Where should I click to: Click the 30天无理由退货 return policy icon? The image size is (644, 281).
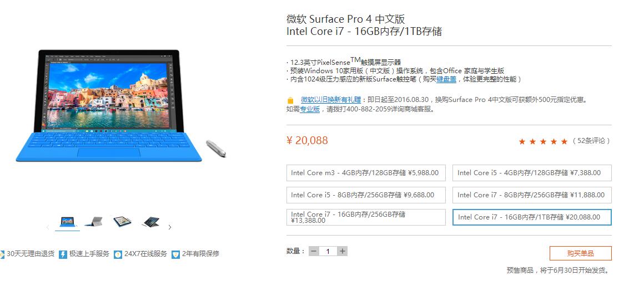tap(2, 254)
